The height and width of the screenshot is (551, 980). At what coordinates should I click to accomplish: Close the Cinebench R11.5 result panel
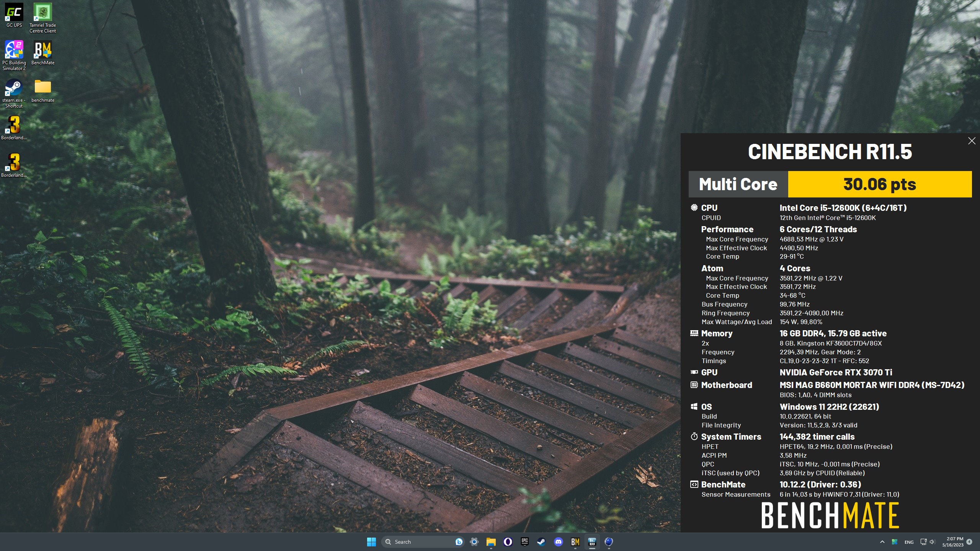[972, 141]
